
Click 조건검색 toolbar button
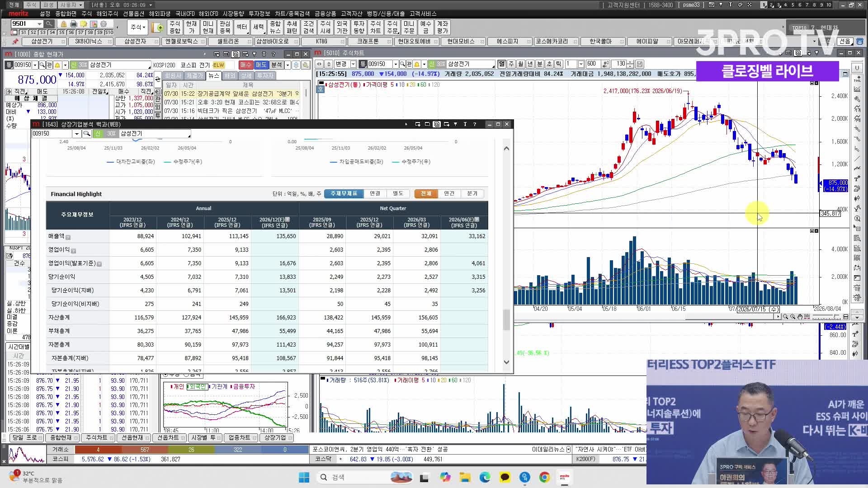pyautogui.click(x=308, y=27)
